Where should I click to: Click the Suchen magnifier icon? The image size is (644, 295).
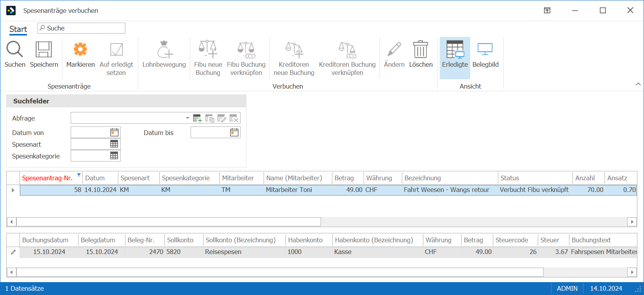pyautogui.click(x=15, y=50)
